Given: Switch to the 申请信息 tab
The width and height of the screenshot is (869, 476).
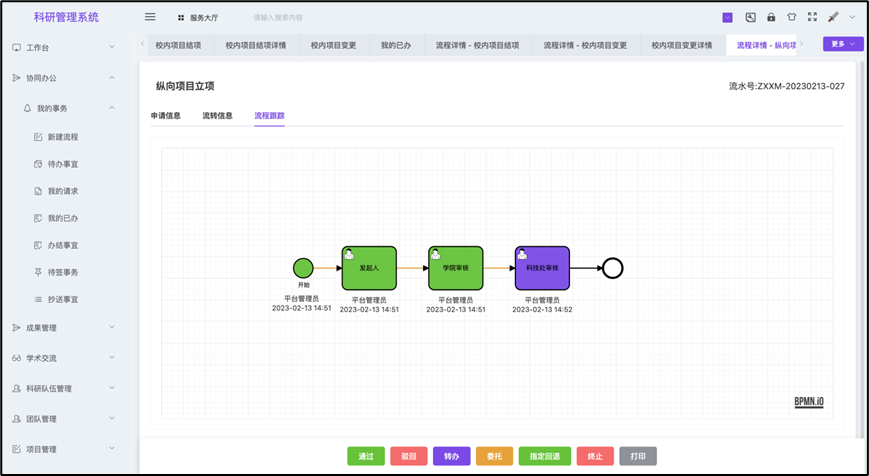Looking at the screenshot, I should pos(166,116).
